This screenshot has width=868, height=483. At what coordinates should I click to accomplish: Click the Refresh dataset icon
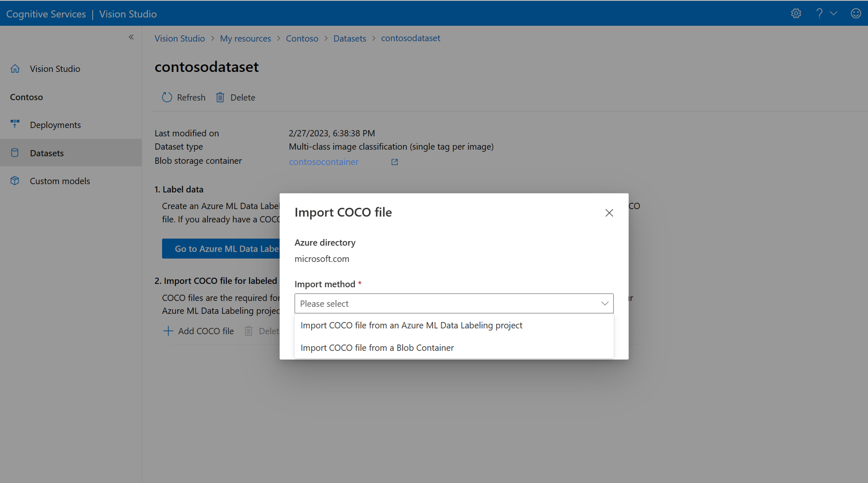166,97
